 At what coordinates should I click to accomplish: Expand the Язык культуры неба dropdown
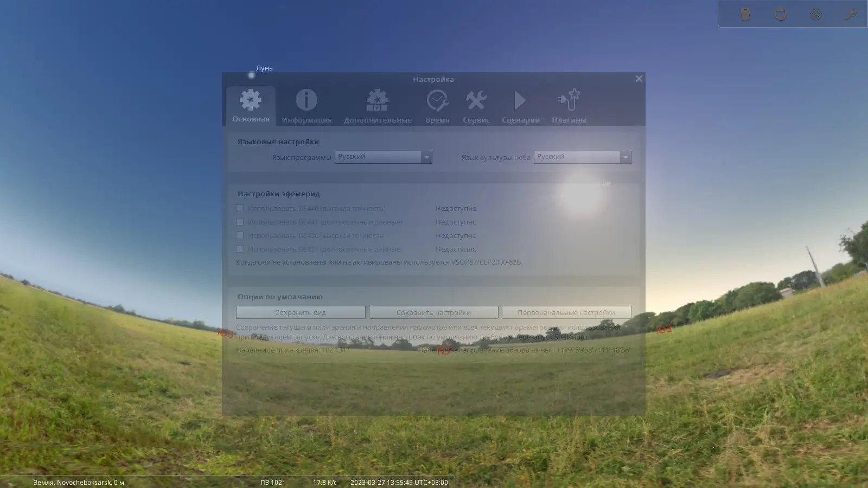click(x=583, y=157)
